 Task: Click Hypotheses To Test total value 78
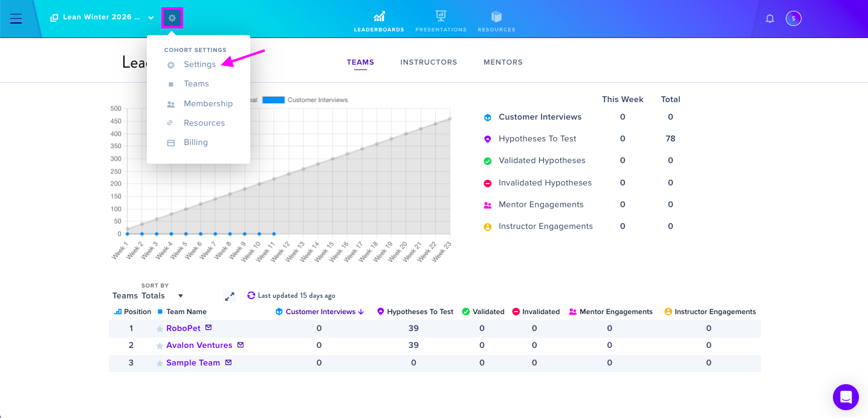click(670, 139)
